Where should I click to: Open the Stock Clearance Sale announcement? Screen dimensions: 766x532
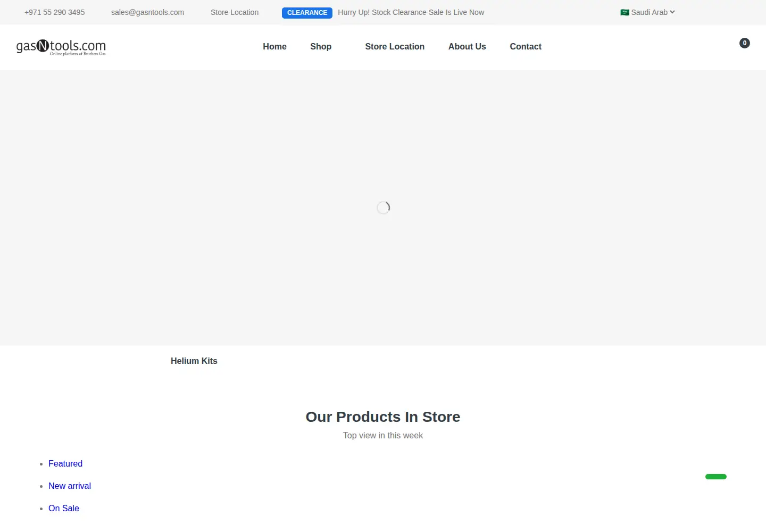pyautogui.click(x=411, y=12)
